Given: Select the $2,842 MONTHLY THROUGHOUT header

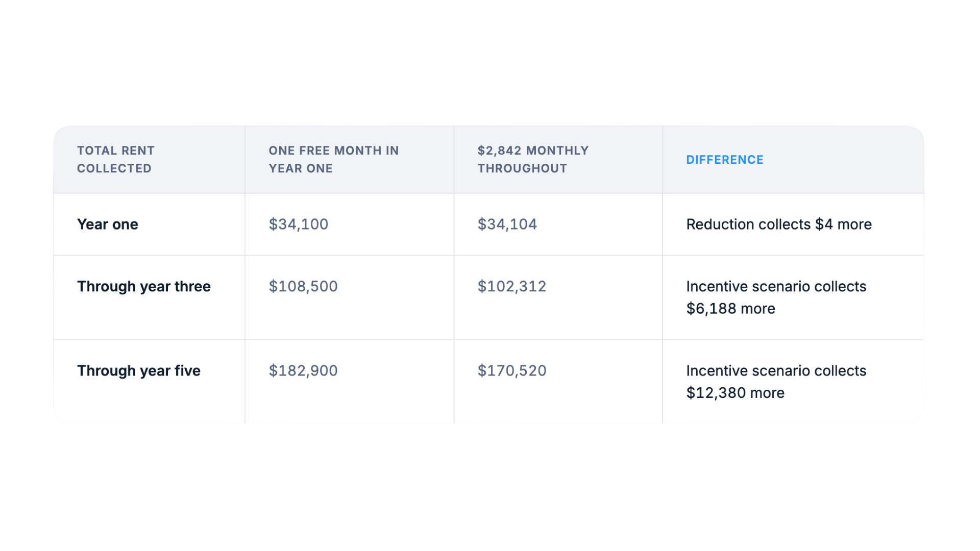Looking at the screenshot, I should click(x=533, y=159).
